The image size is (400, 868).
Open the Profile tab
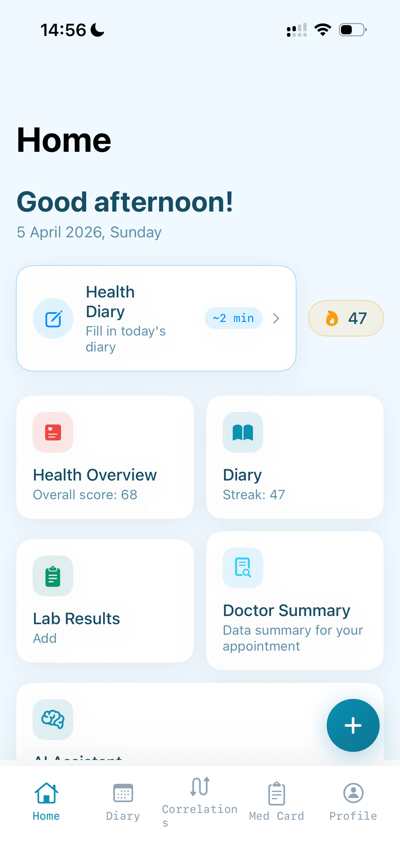pos(353,801)
